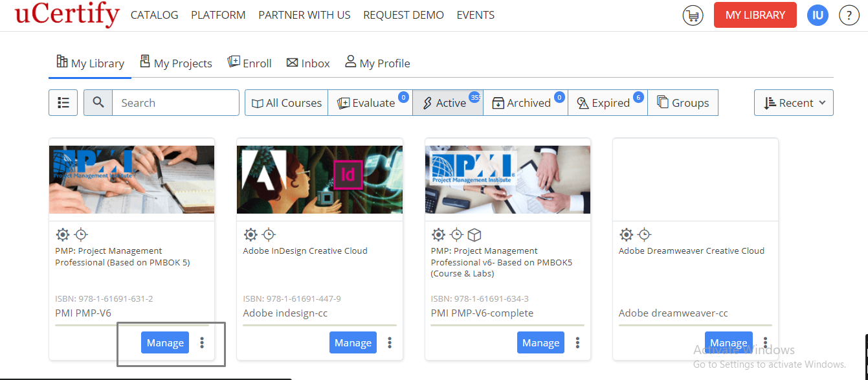
Task: Switch to the My Library tab
Action: [90, 63]
